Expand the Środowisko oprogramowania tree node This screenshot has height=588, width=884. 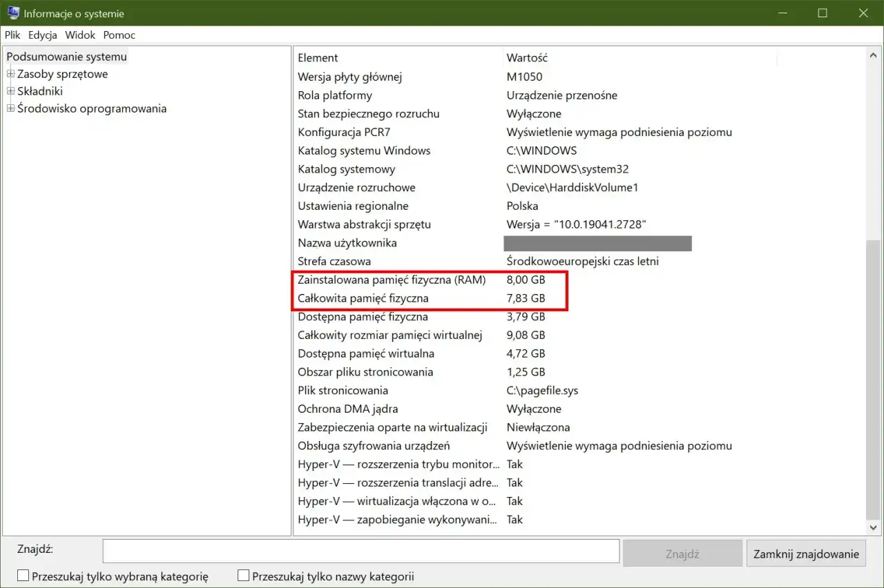10,108
